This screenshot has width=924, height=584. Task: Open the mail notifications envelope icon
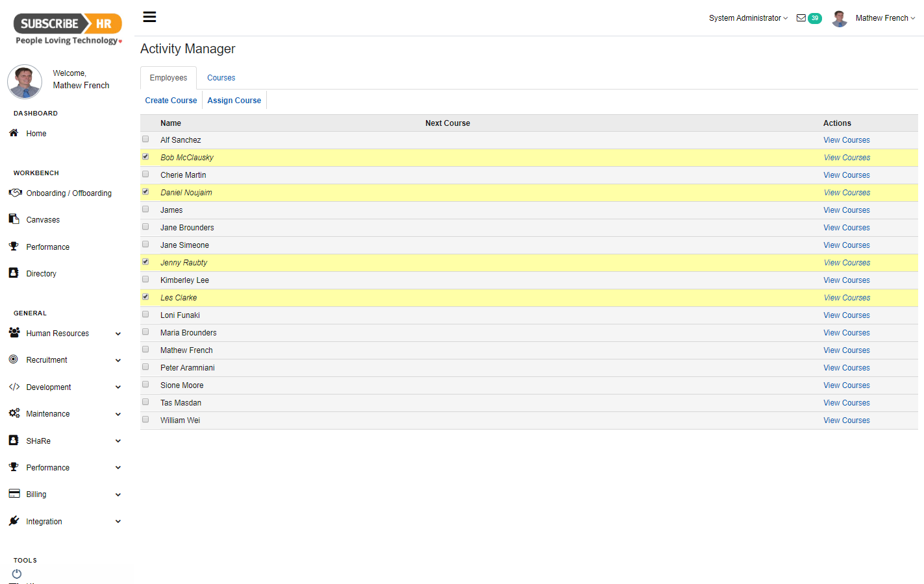click(x=801, y=18)
